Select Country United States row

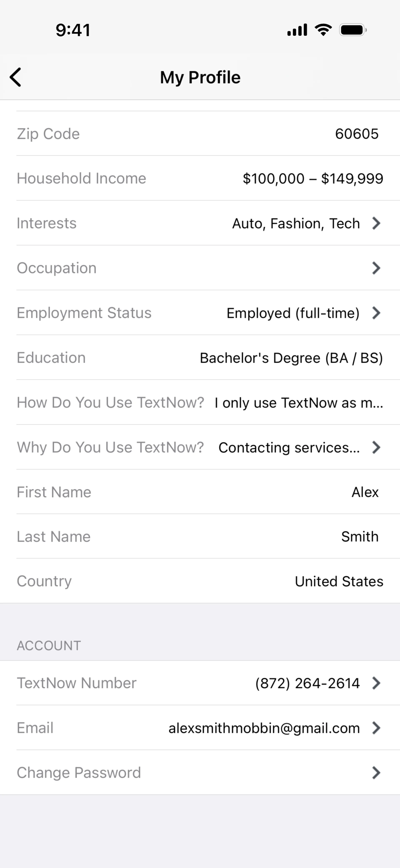(x=200, y=581)
